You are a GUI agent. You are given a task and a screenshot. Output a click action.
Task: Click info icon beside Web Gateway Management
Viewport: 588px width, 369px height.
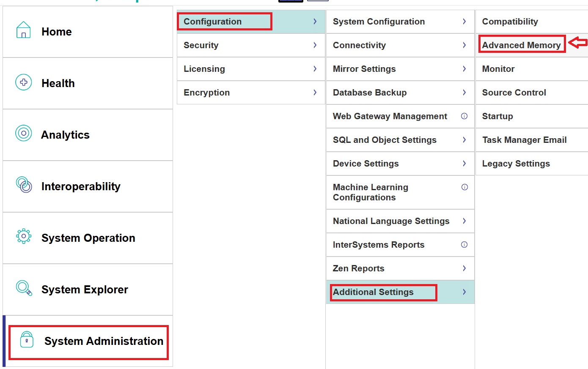coord(464,116)
